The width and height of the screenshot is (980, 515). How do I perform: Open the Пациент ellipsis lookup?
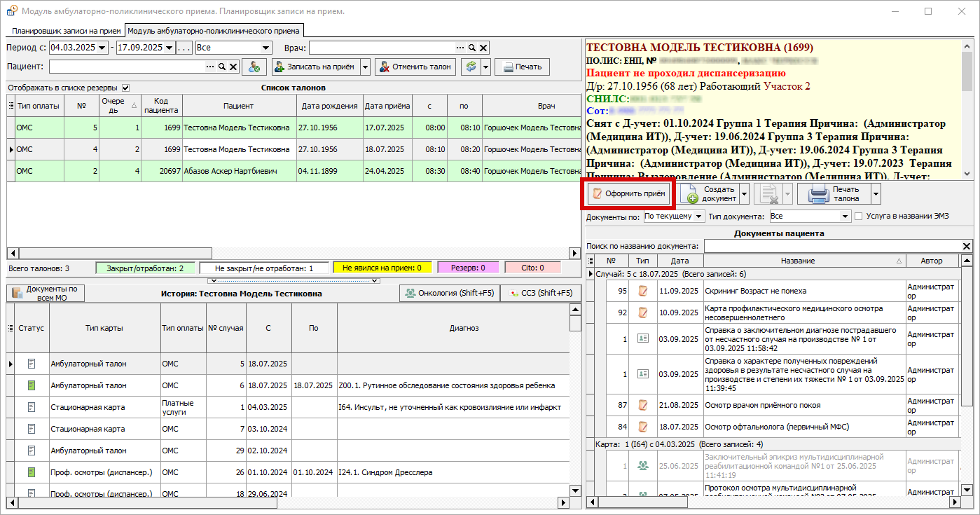[210, 67]
